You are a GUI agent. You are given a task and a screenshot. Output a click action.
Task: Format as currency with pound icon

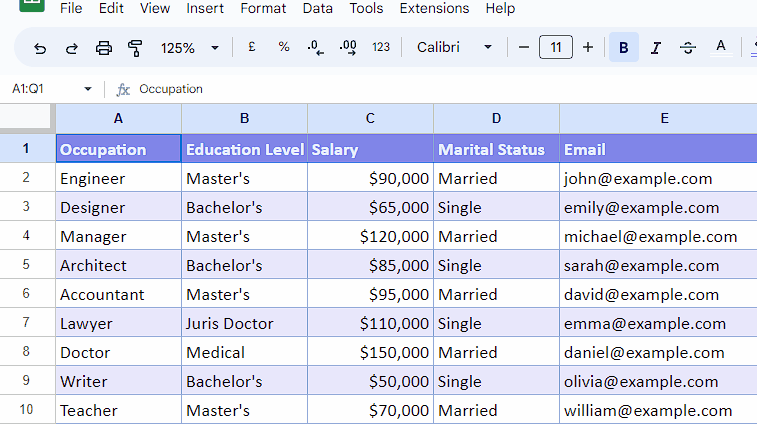pos(252,47)
